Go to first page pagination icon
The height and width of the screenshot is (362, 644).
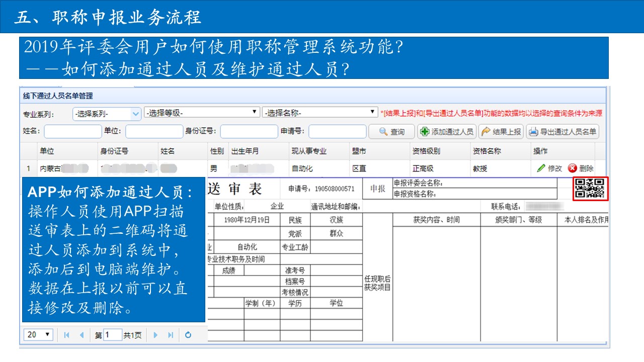click(x=66, y=335)
